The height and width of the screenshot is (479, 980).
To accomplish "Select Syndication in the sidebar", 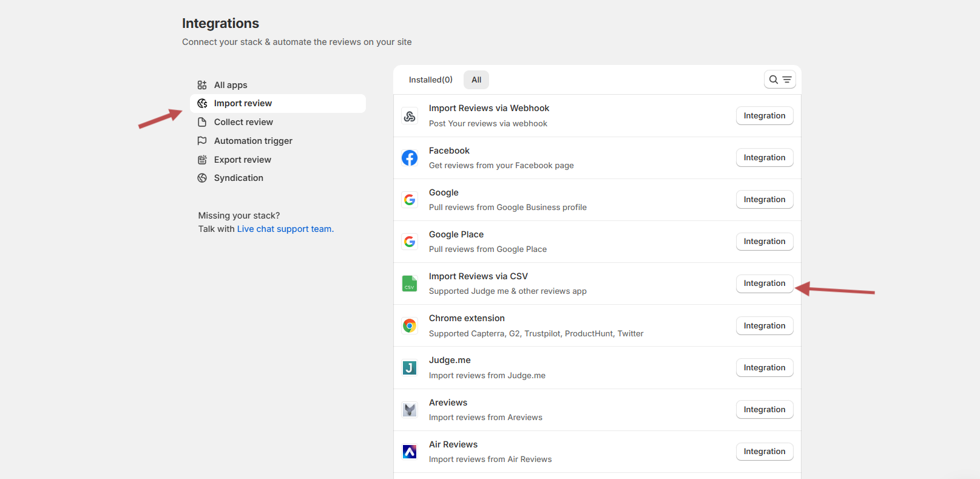I will coord(238,178).
